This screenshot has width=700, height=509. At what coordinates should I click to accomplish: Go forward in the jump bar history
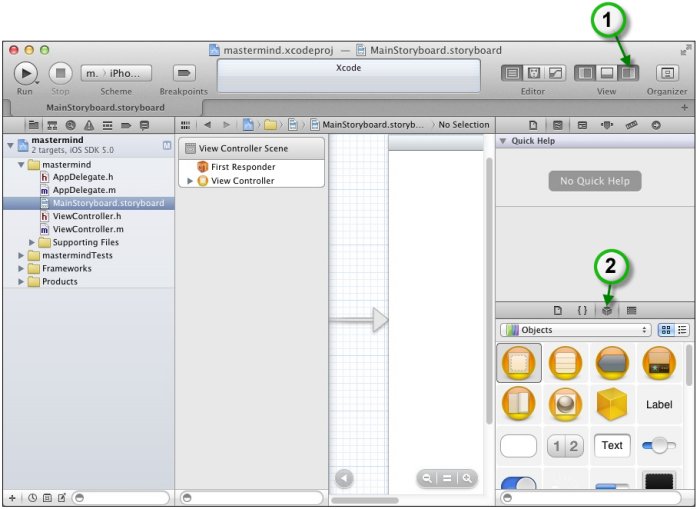click(x=226, y=125)
